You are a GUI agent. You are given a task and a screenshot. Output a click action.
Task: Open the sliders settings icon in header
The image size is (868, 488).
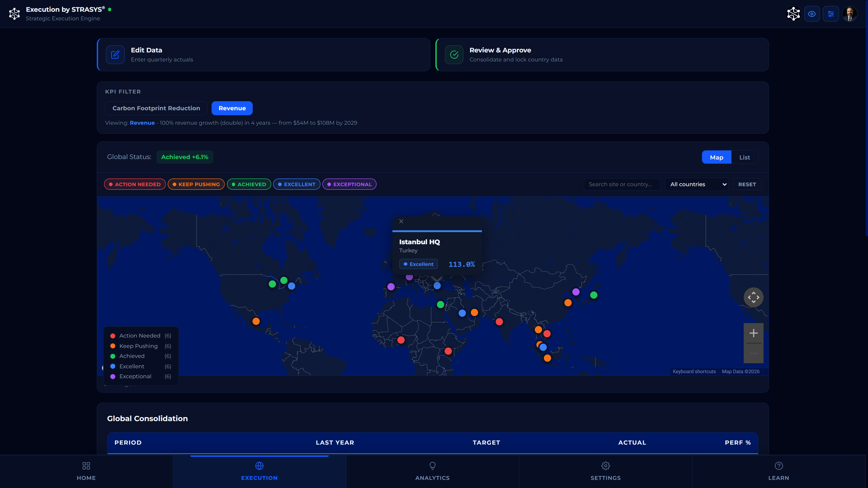coord(831,14)
